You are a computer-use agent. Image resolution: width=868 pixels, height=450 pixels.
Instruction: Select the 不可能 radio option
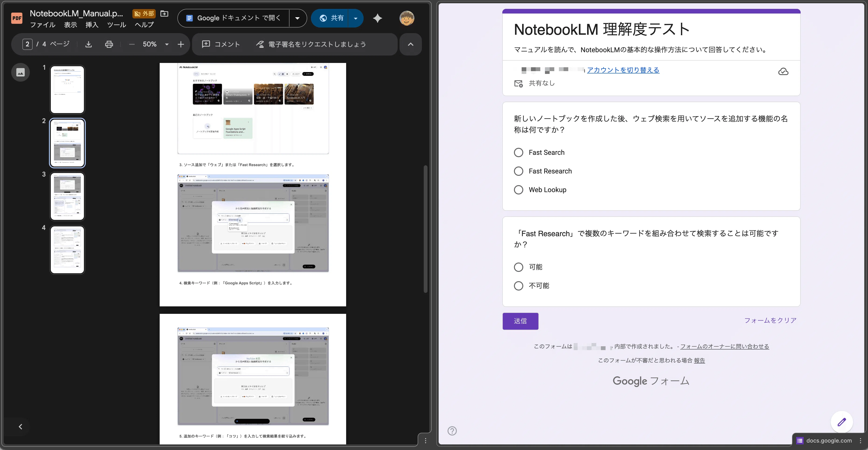pos(519,286)
